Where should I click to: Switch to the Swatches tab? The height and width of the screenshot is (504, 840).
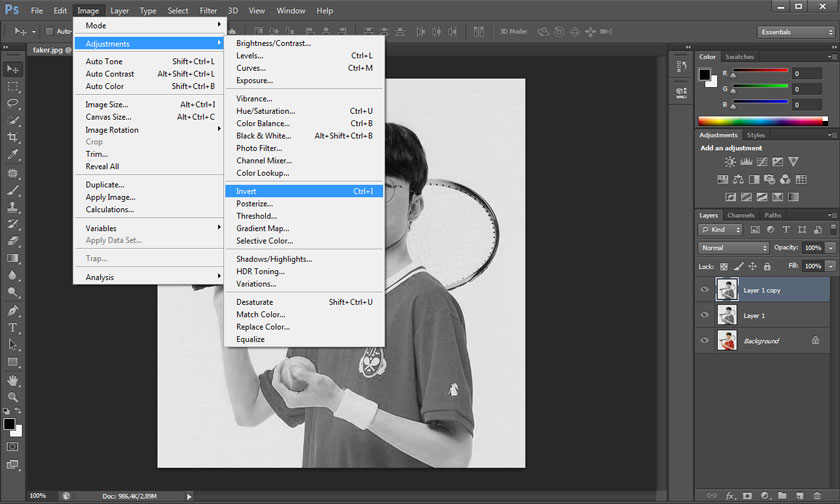pyautogui.click(x=739, y=57)
